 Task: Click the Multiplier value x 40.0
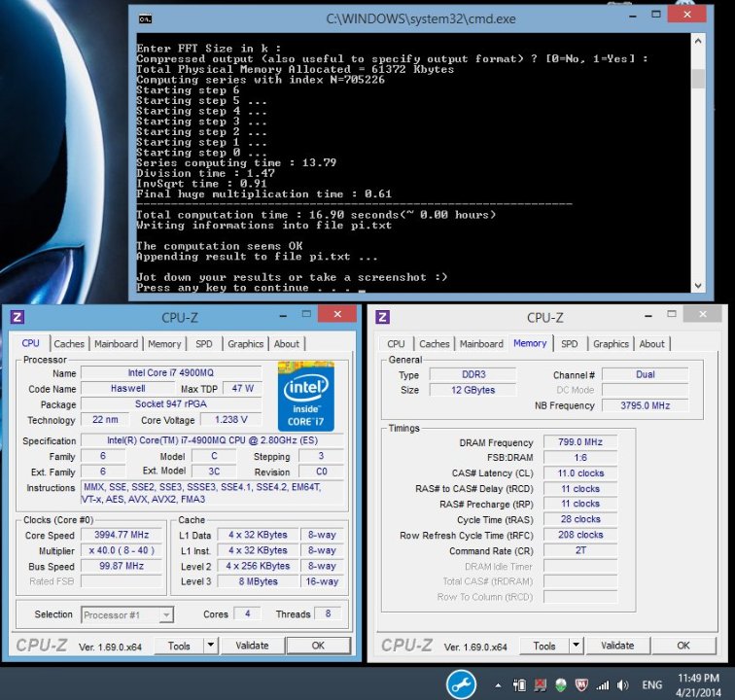[122, 550]
